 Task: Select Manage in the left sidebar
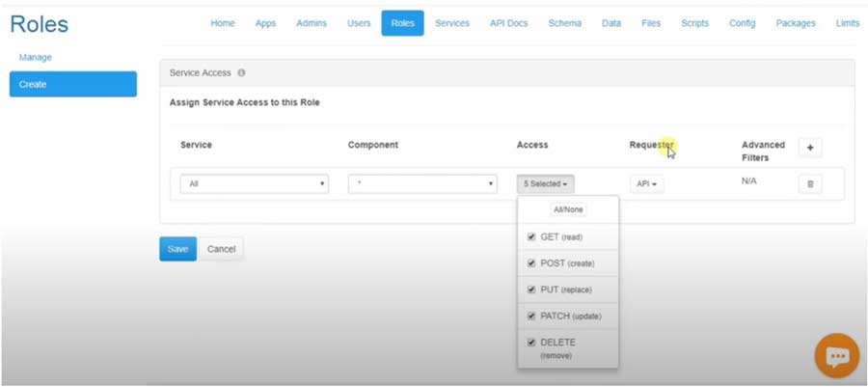tap(36, 58)
